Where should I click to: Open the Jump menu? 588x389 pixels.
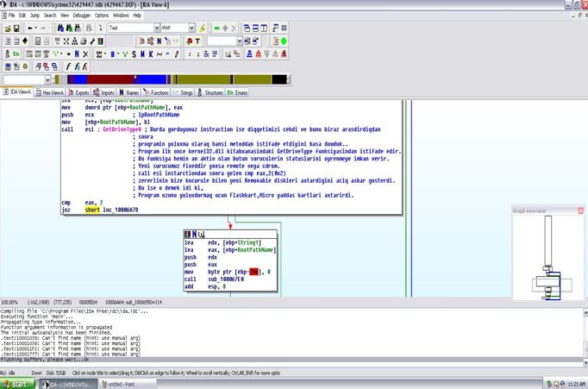point(34,16)
